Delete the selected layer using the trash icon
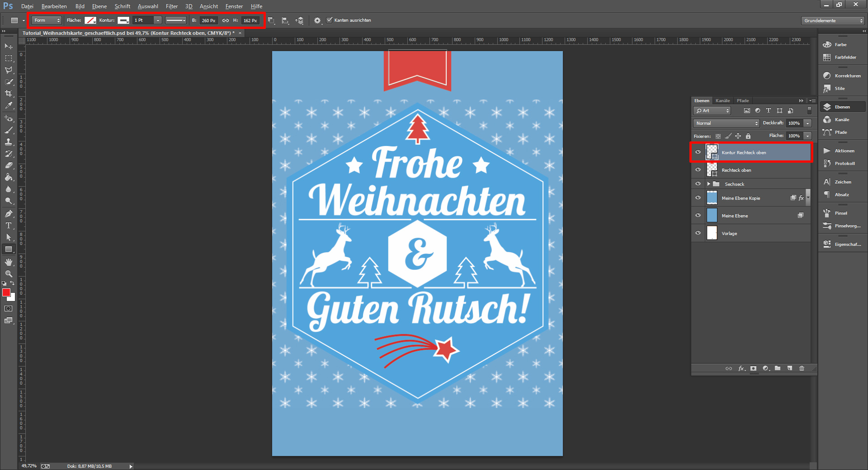The height and width of the screenshot is (470, 868). 802,368
